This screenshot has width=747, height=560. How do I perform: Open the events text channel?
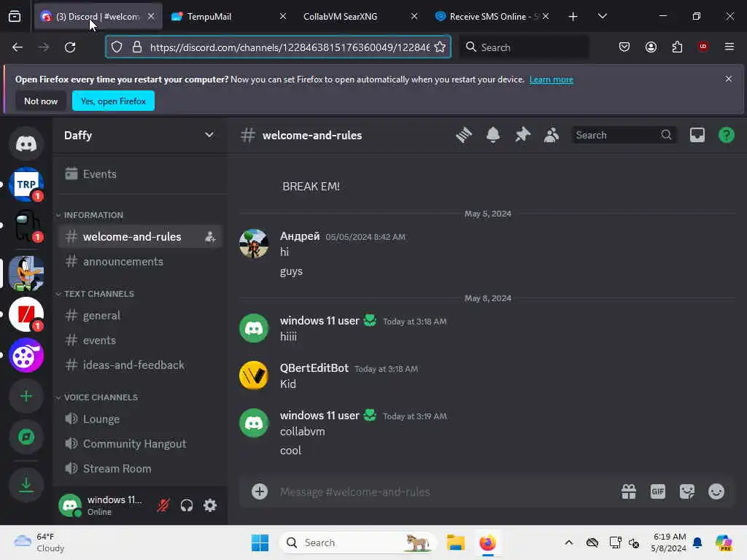pyautogui.click(x=140, y=340)
